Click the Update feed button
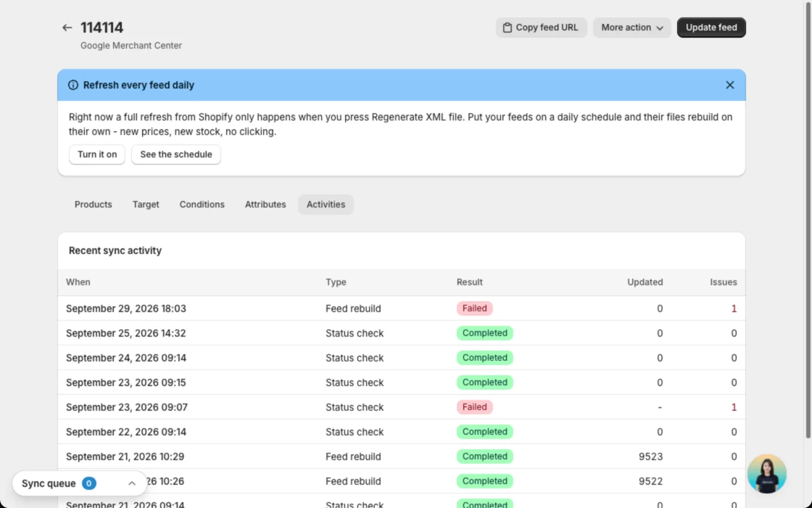812x508 pixels. click(711, 28)
